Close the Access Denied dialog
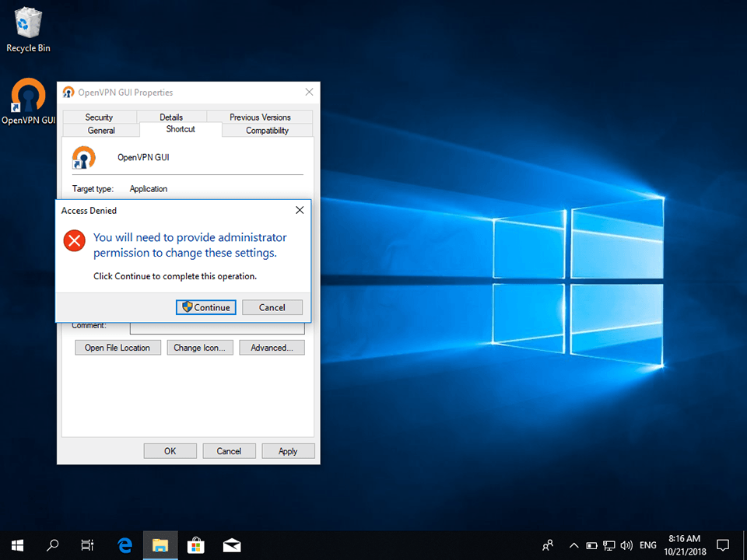The height and width of the screenshot is (560, 747). click(300, 210)
